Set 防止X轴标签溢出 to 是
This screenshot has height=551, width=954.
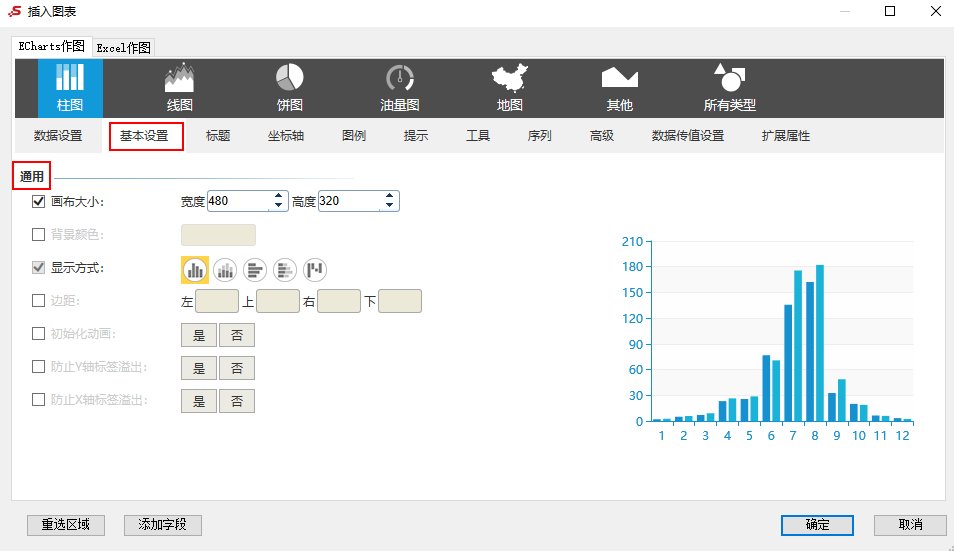point(199,401)
